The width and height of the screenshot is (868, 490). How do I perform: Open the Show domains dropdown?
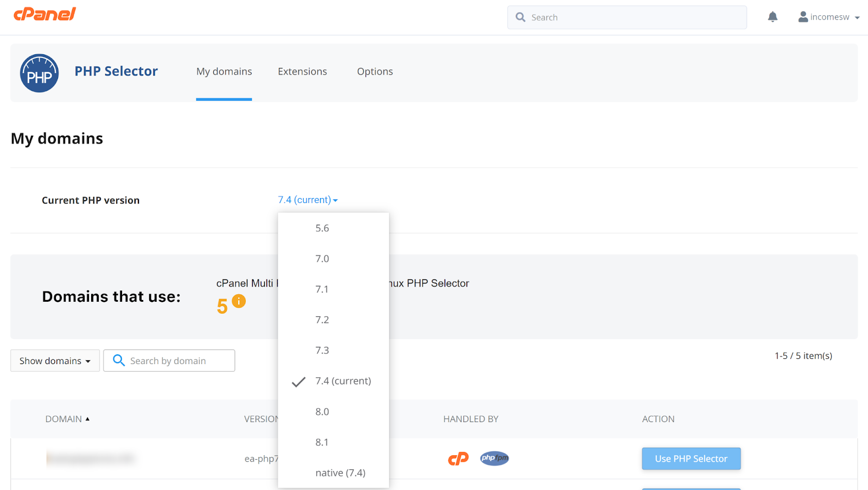(55, 361)
